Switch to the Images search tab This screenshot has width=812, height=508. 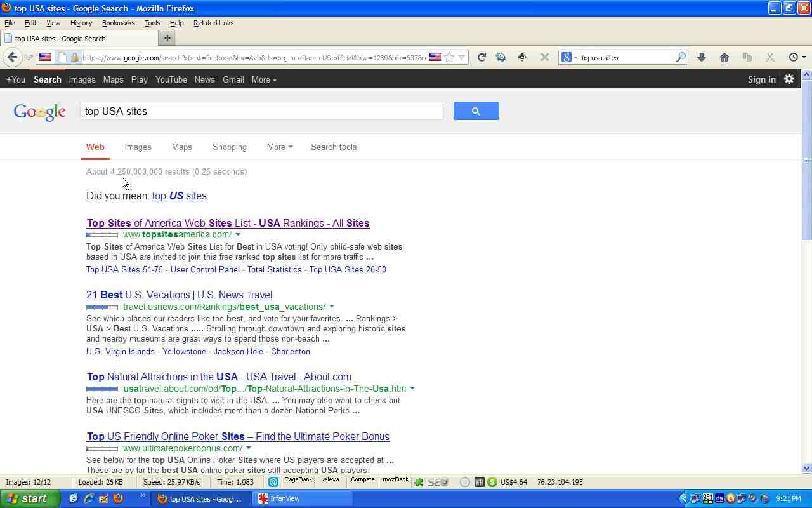(x=138, y=147)
